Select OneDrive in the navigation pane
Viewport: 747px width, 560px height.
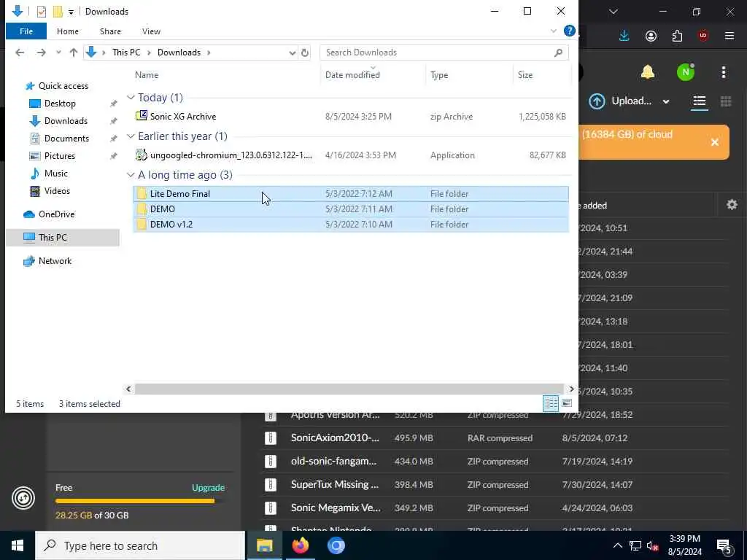tap(56, 214)
